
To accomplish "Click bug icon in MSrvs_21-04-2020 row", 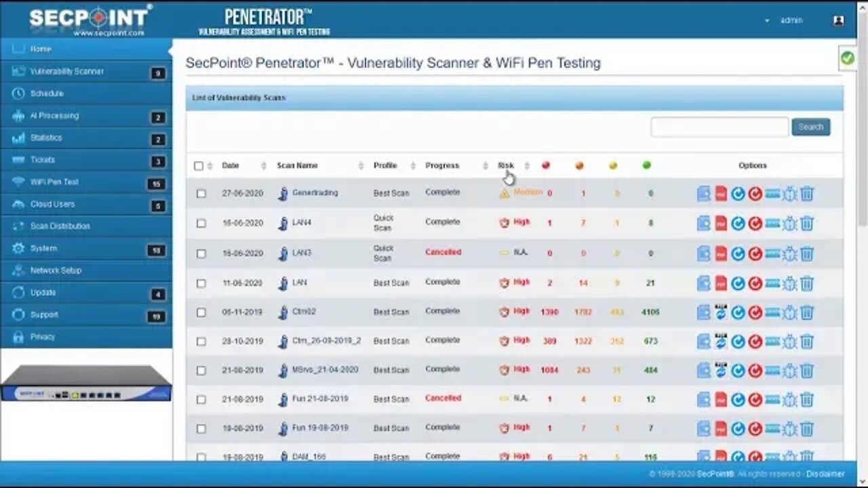I will [789, 371].
